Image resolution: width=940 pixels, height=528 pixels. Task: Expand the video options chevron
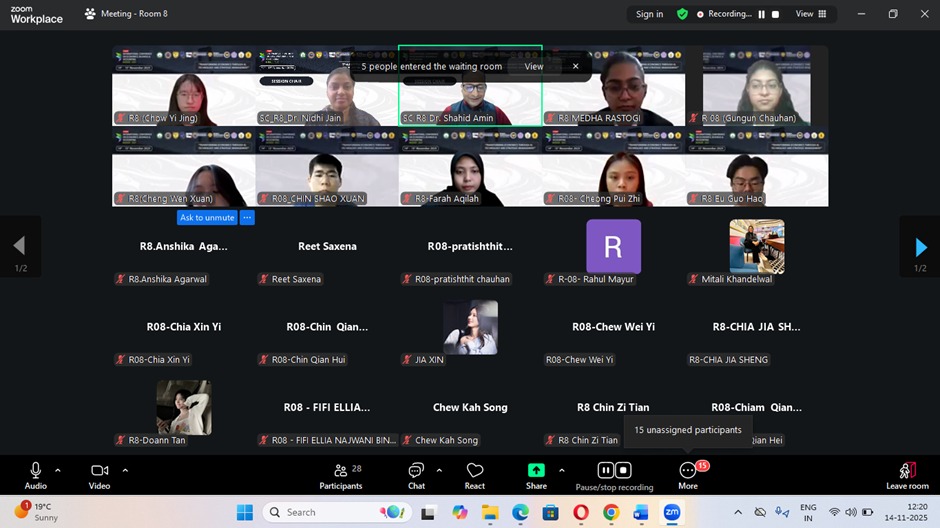(x=125, y=470)
